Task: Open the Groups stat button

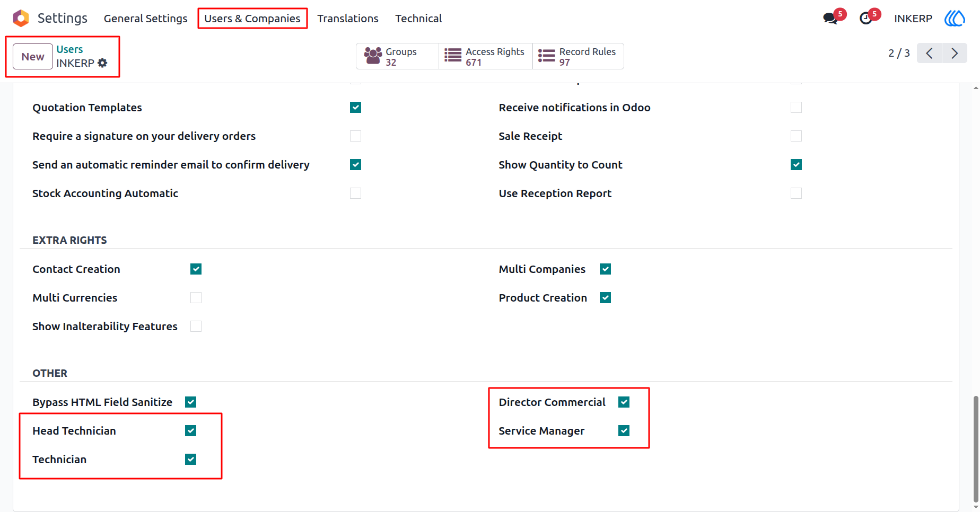Action: (x=397, y=56)
